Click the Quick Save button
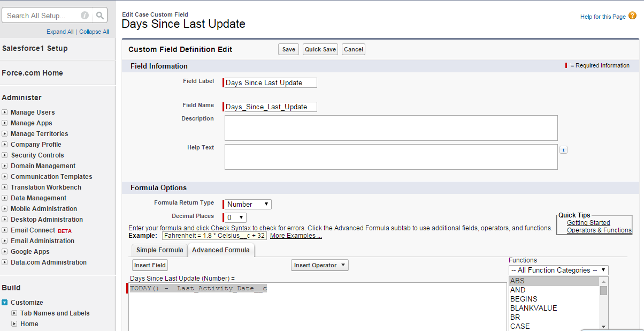Viewport: 644px width, 331px height. (x=320, y=49)
